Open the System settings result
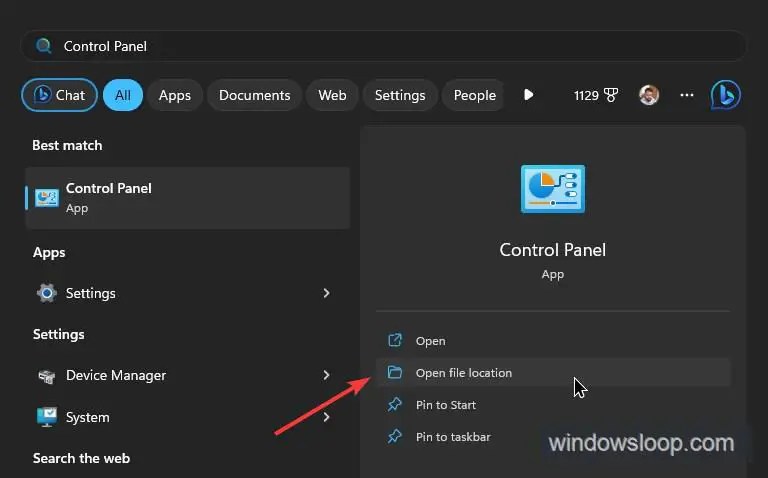Image resolution: width=768 pixels, height=478 pixels. point(188,417)
